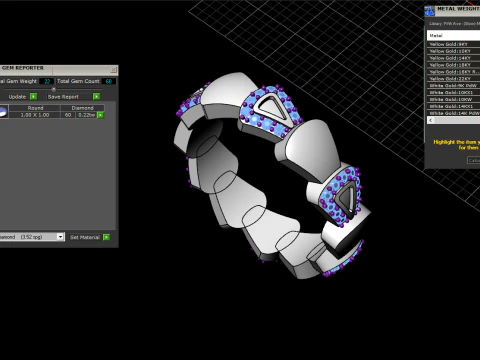Image resolution: width=480 pixels, height=360 pixels.
Task: Click the Metal Weight panel flask icon
Action: [x=429, y=11]
